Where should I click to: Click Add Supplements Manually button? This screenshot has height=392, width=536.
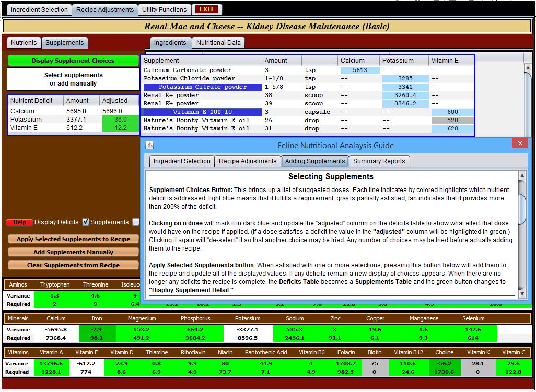point(73,252)
